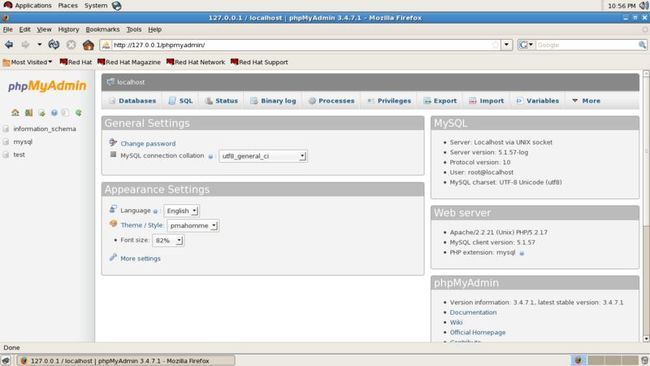Viewport: 650px width, 366px height.
Task: Open the GNOME Applications menu
Action: [x=28, y=5]
